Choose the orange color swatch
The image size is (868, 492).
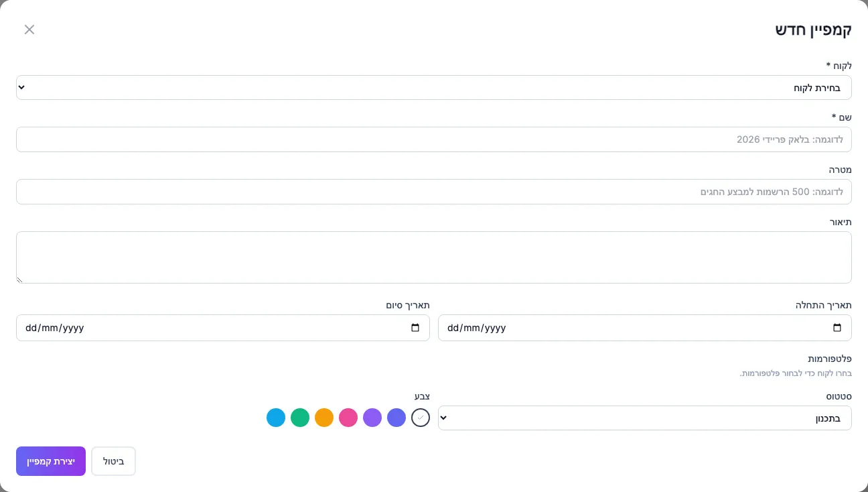[x=324, y=418]
